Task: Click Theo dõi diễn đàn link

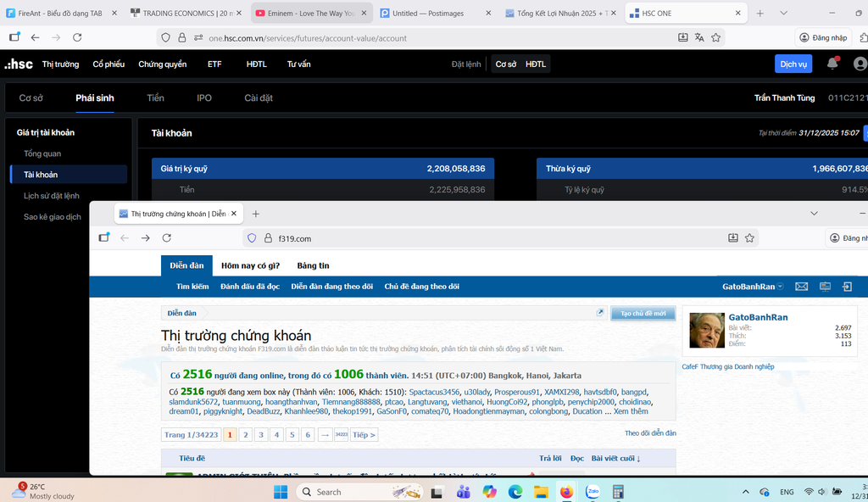Action: tap(650, 432)
